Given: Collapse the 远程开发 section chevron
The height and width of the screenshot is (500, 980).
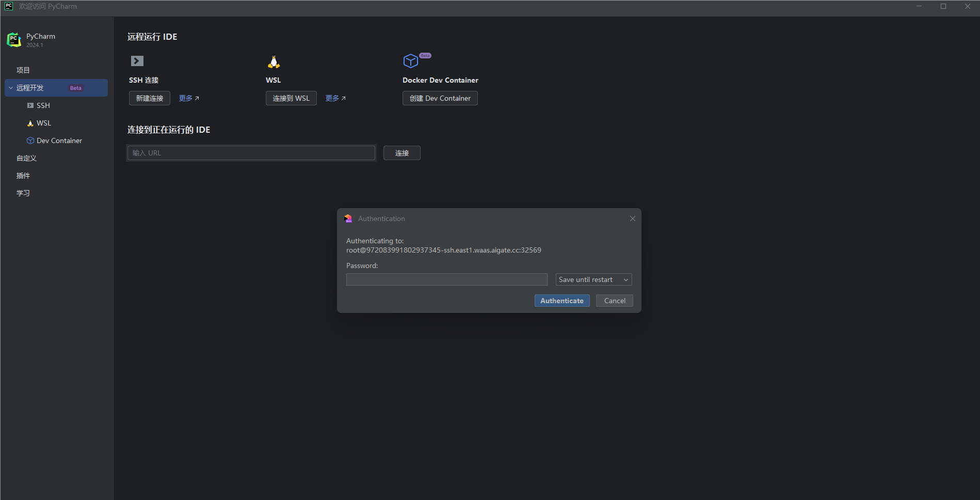Looking at the screenshot, I should [11, 88].
